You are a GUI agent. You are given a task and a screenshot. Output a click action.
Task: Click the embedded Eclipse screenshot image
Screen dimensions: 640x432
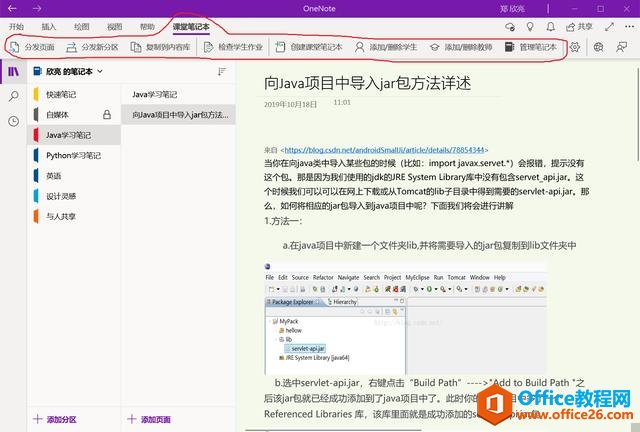(405, 318)
